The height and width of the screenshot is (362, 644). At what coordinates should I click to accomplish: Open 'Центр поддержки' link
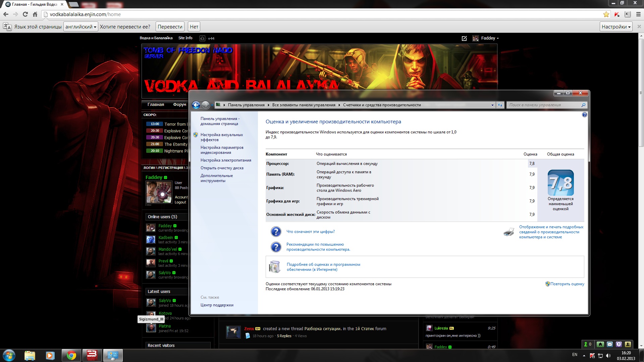pyautogui.click(x=217, y=305)
